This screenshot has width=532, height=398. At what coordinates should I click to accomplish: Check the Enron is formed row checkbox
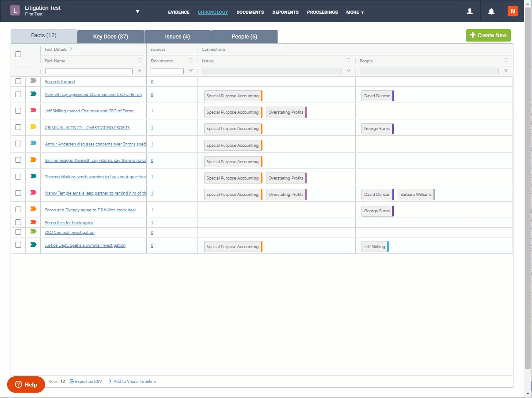(x=18, y=81)
